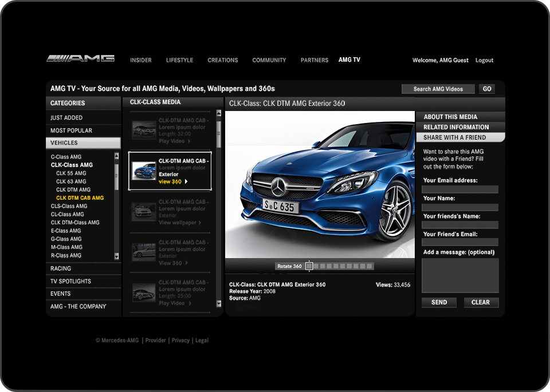The height and width of the screenshot is (392, 550).
Task: Click Play Video for the 25:00 clip
Action: (x=174, y=303)
